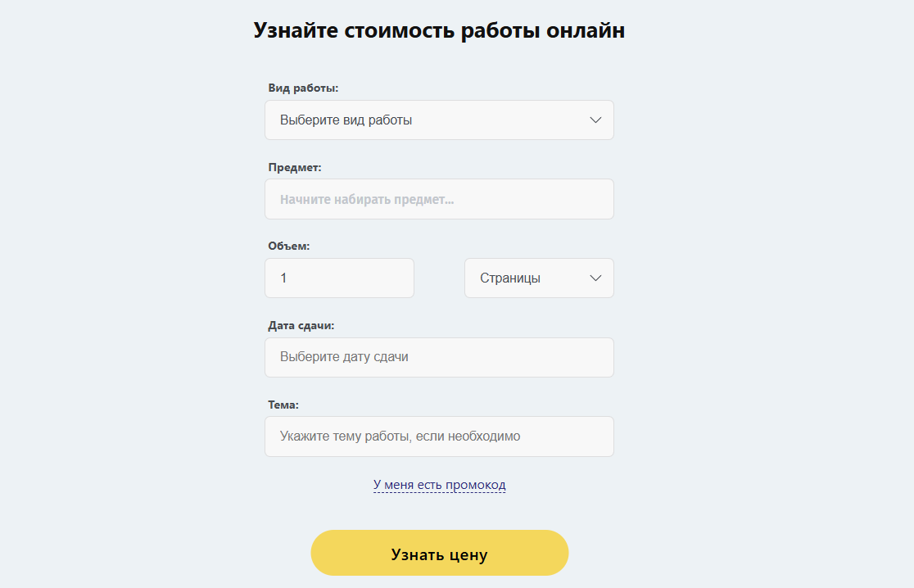Expand the Страницы unit dropdown
Viewport: 914px width, 588px height.
click(539, 278)
